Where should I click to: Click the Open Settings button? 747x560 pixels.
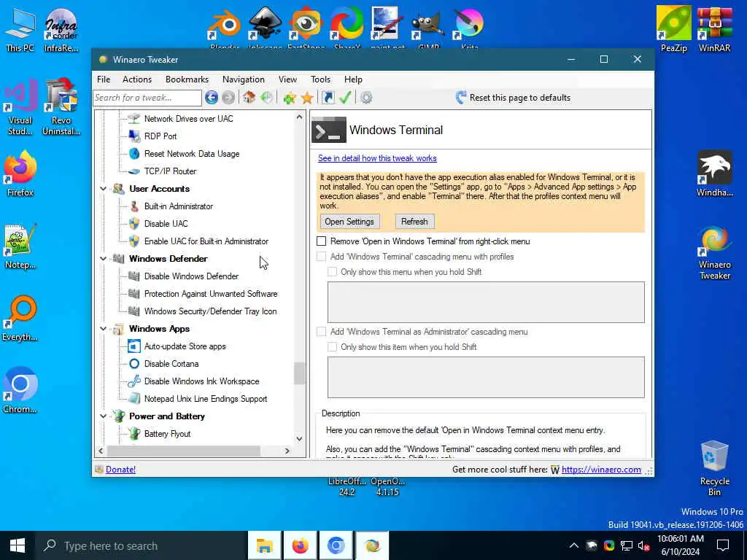[349, 222]
